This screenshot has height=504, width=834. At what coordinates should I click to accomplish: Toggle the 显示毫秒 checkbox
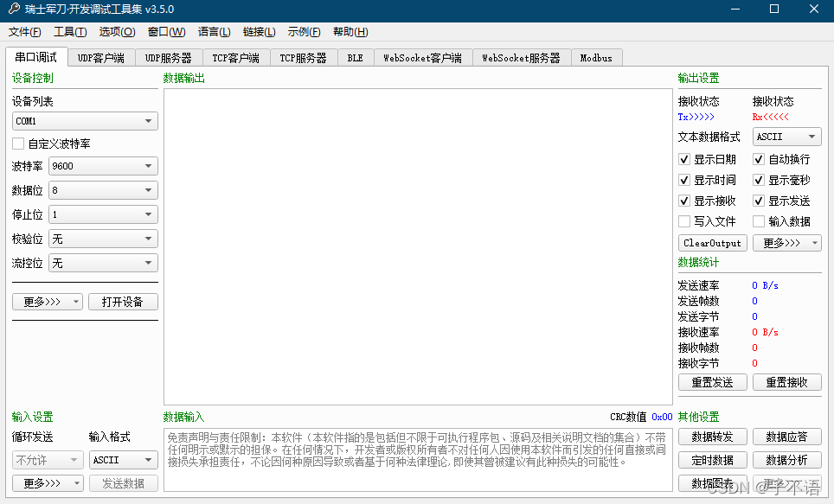pyautogui.click(x=759, y=180)
